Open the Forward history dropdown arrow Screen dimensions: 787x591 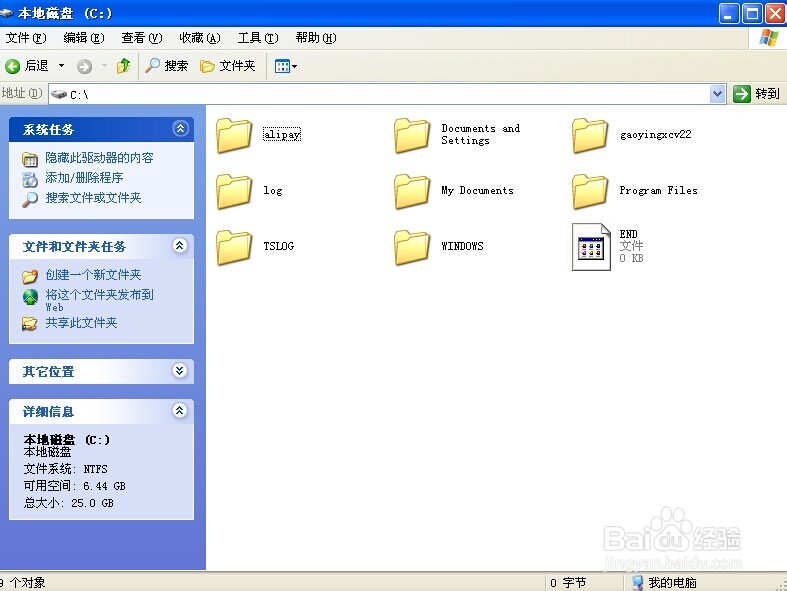click(x=104, y=66)
